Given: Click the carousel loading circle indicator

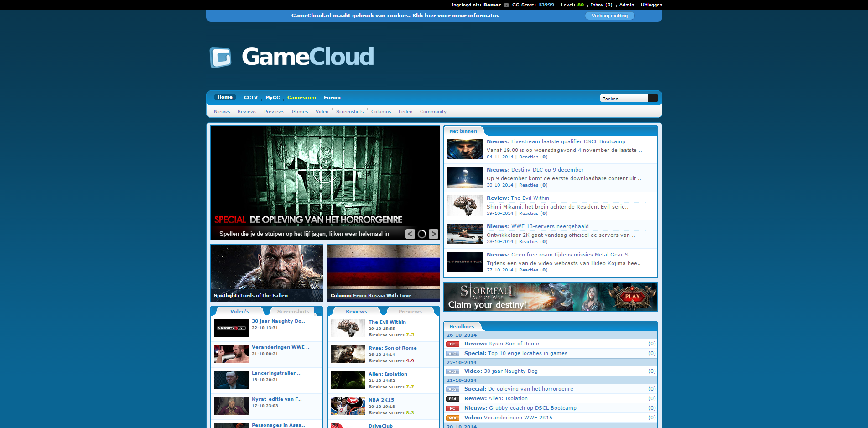Looking at the screenshot, I should click(422, 234).
